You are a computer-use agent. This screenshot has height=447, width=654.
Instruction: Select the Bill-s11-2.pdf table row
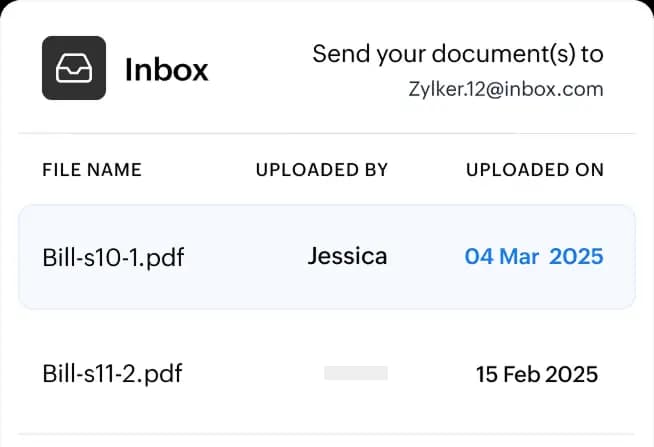pos(327,373)
